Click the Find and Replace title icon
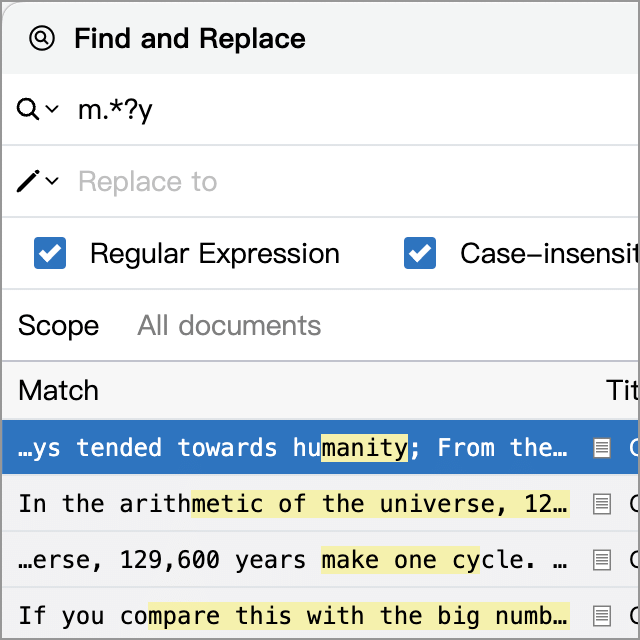 pos(42,38)
